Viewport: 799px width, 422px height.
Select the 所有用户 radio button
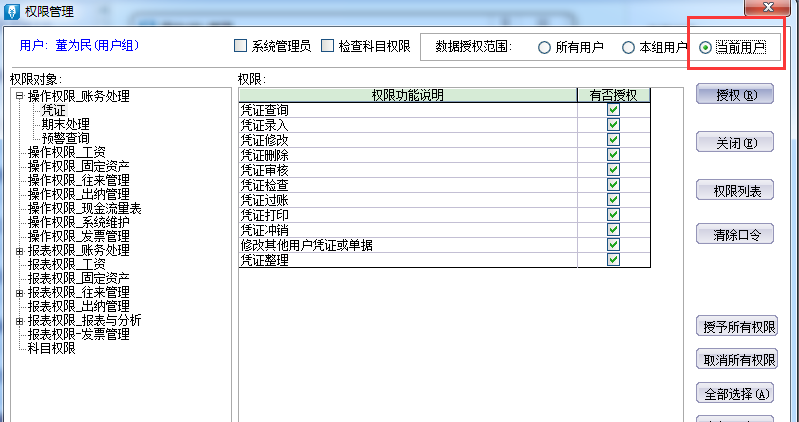click(x=545, y=47)
